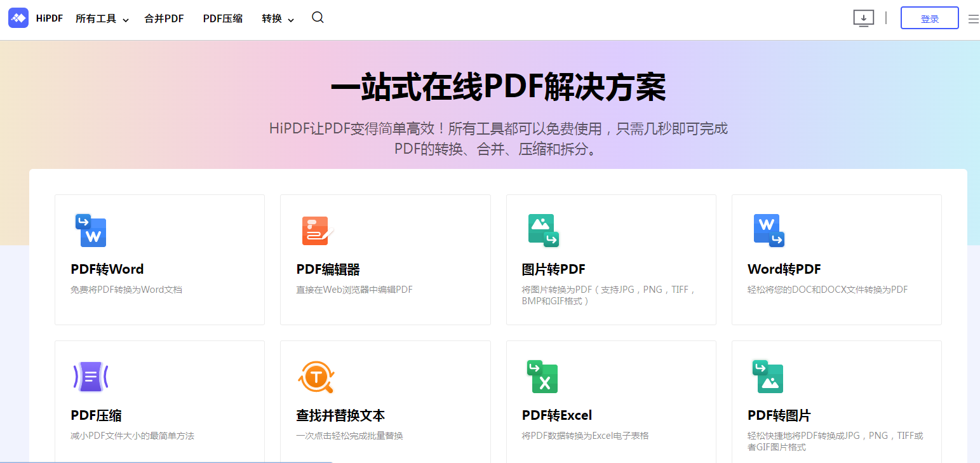Open the 图片转PDF card title
Viewport: 980px width, 463px height.
[553, 269]
